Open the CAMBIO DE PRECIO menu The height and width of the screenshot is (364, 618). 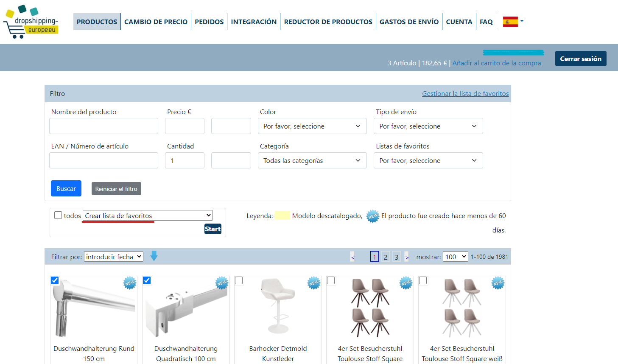[156, 22]
